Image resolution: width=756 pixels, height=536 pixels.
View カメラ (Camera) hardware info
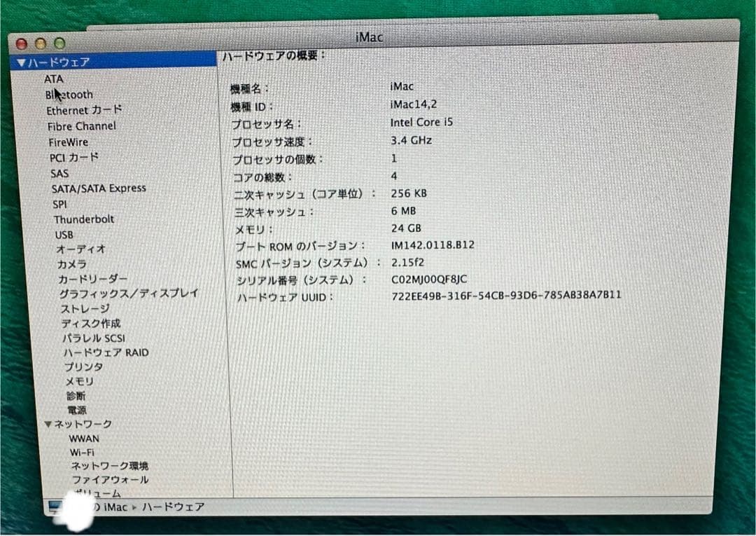tap(73, 264)
